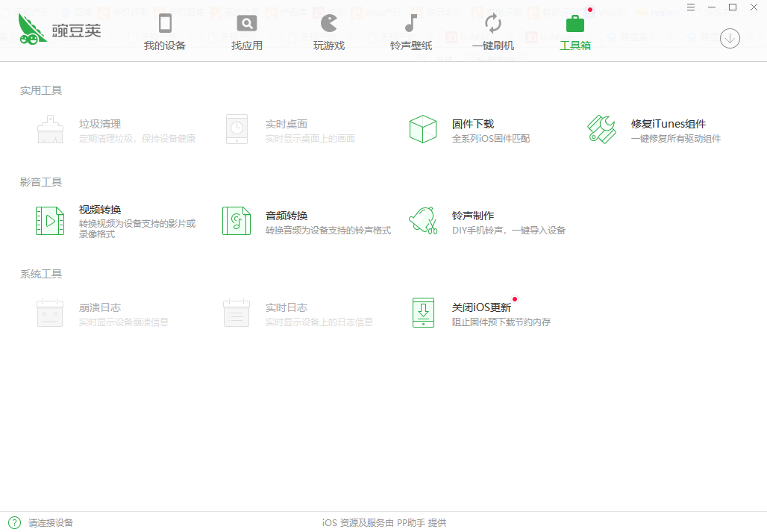This screenshot has height=532, width=767.
Task: Open the 崩溃日志 crash log icon
Action: point(50,313)
